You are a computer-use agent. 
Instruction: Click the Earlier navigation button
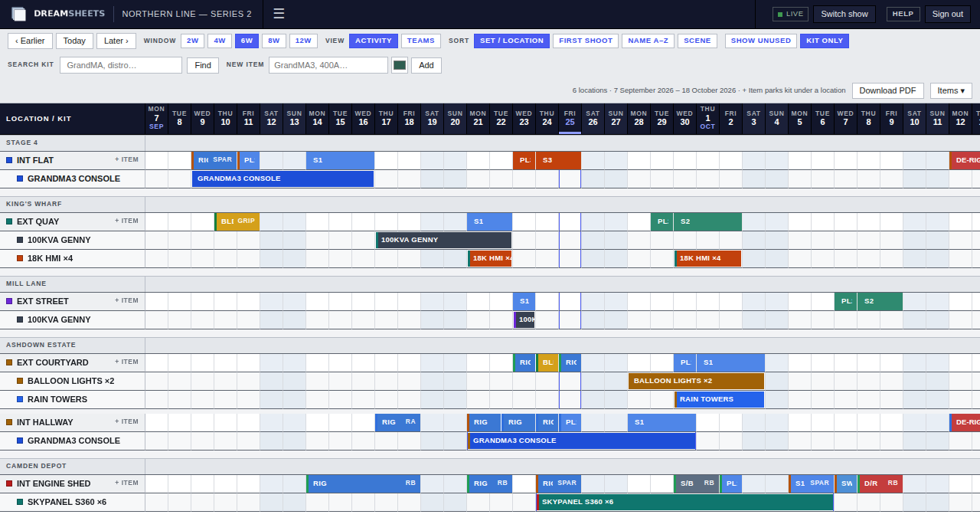[x=30, y=41]
